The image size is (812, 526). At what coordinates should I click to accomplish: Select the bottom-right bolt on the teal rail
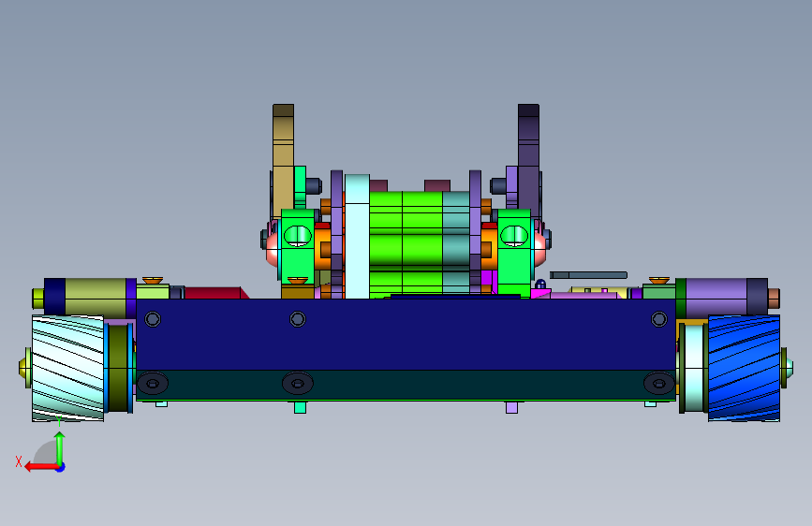(658, 384)
